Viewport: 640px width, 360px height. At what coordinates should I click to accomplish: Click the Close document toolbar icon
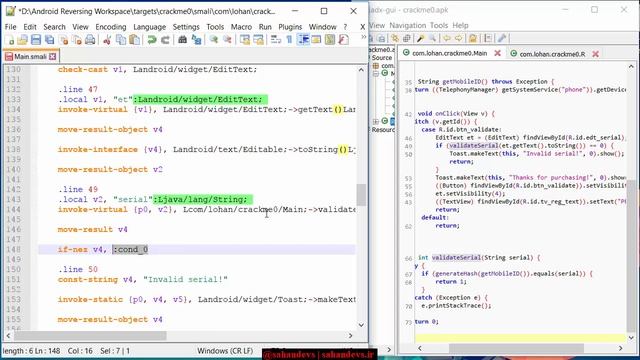tap(63, 40)
